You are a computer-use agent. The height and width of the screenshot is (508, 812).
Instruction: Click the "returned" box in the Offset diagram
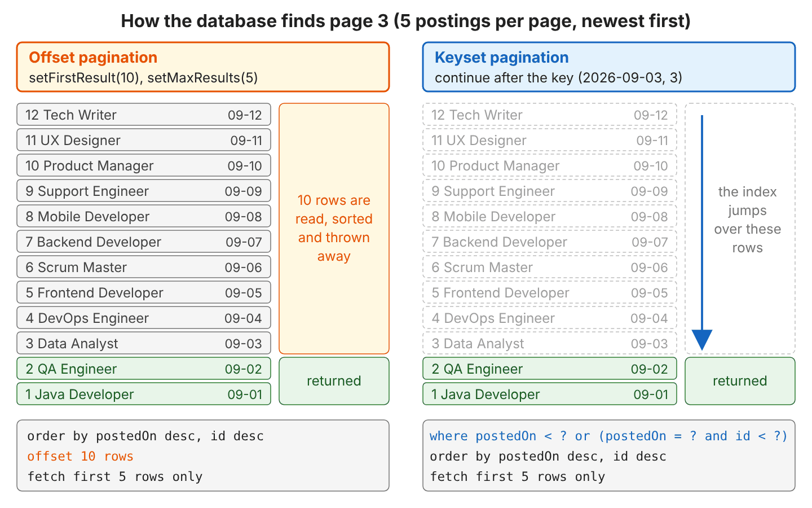coord(334,381)
